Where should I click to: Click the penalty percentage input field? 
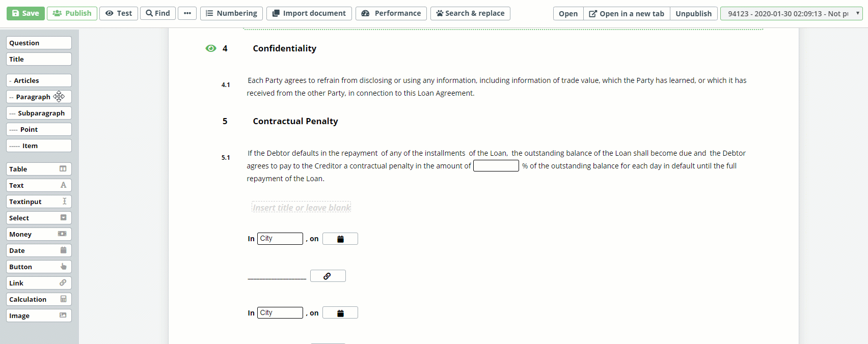pos(496,166)
